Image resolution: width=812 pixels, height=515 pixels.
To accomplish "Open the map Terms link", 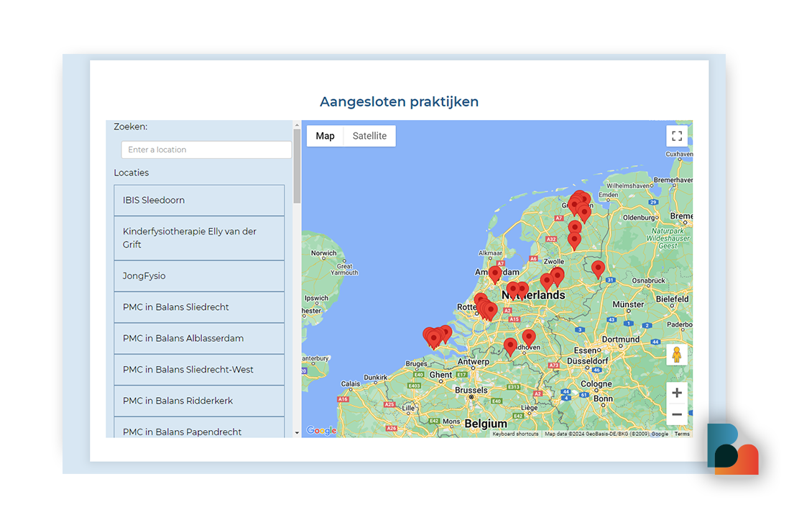I will click(682, 434).
